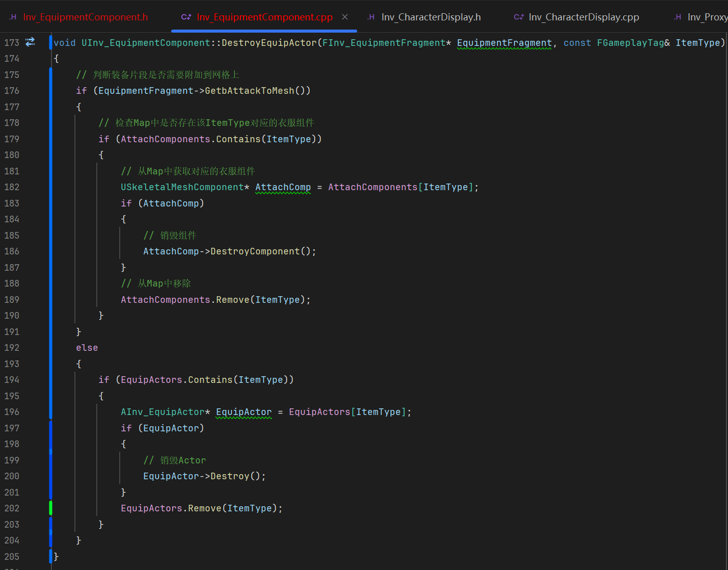Viewport: 728px width, 570px height.
Task: Open the Inv_Proxy header tab
Action: pos(707,17)
